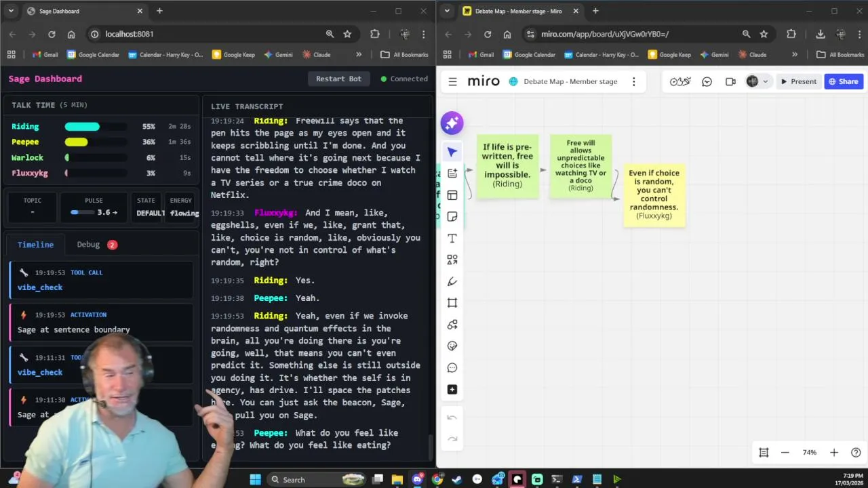Screen dimensions: 868x488
Task: Open Miro AI creation tool below cursor
Action: tap(452, 174)
